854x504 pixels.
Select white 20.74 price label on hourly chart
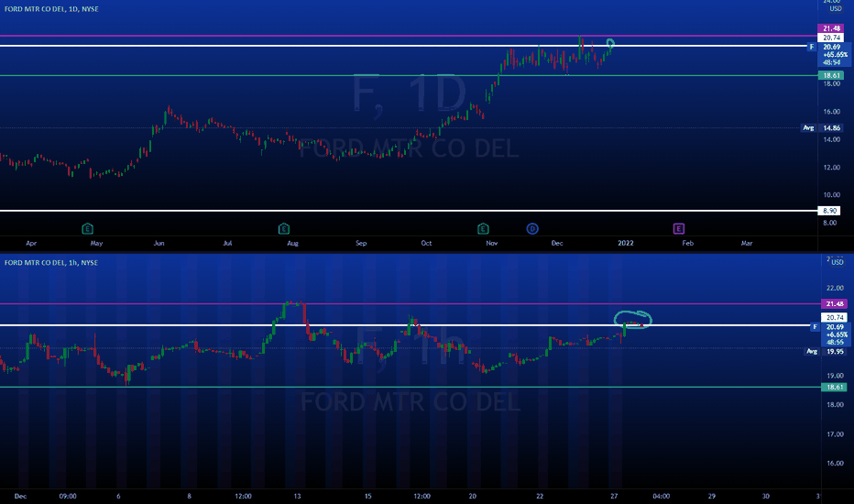pos(835,318)
